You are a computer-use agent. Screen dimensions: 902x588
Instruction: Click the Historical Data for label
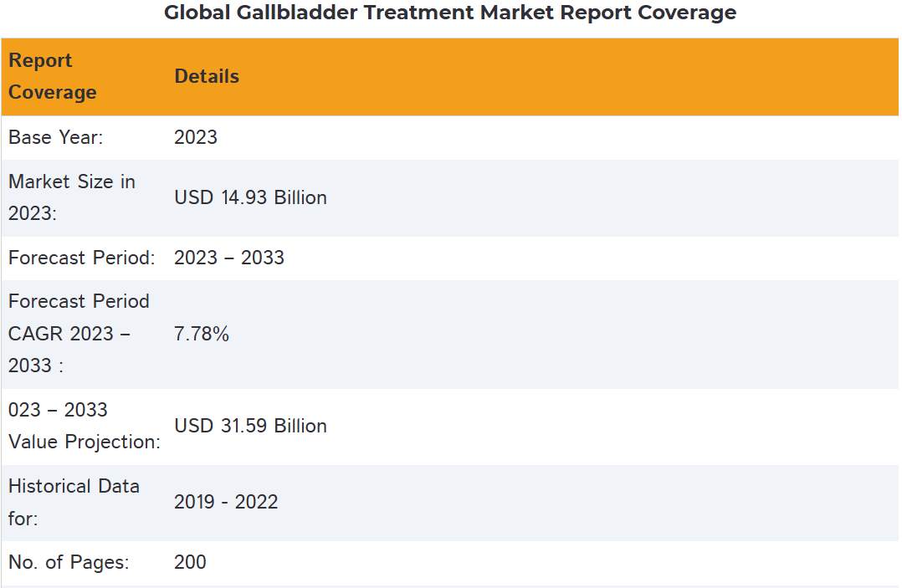[74, 502]
